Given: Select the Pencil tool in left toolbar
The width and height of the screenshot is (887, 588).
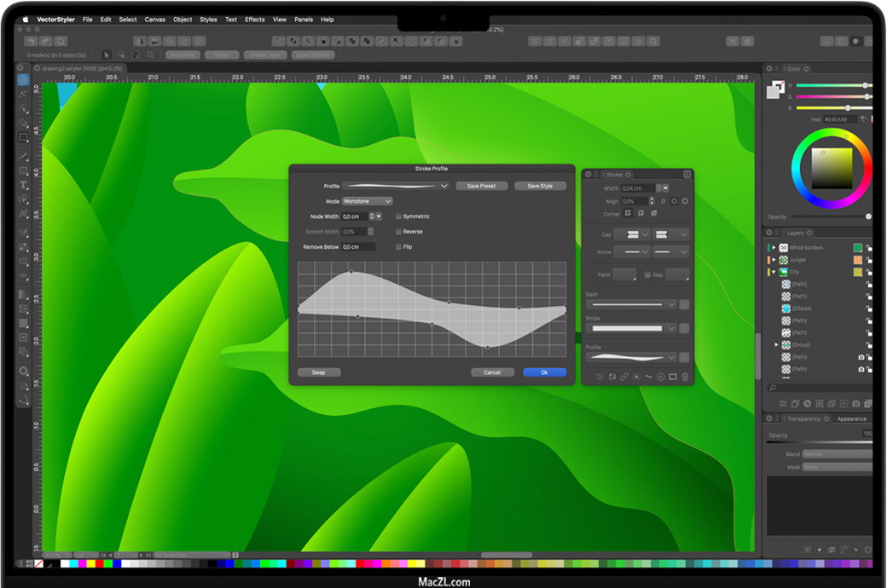Looking at the screenshot, I should click(24, 157).
